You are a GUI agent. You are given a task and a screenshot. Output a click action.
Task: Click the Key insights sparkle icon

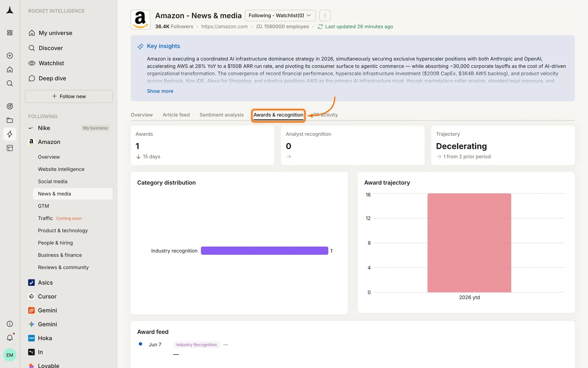140,46
